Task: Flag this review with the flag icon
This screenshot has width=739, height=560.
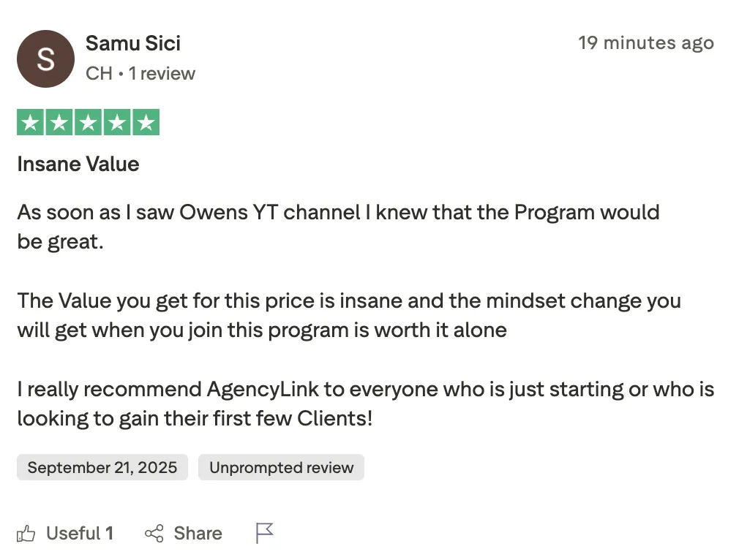Action: pos(264,534)
